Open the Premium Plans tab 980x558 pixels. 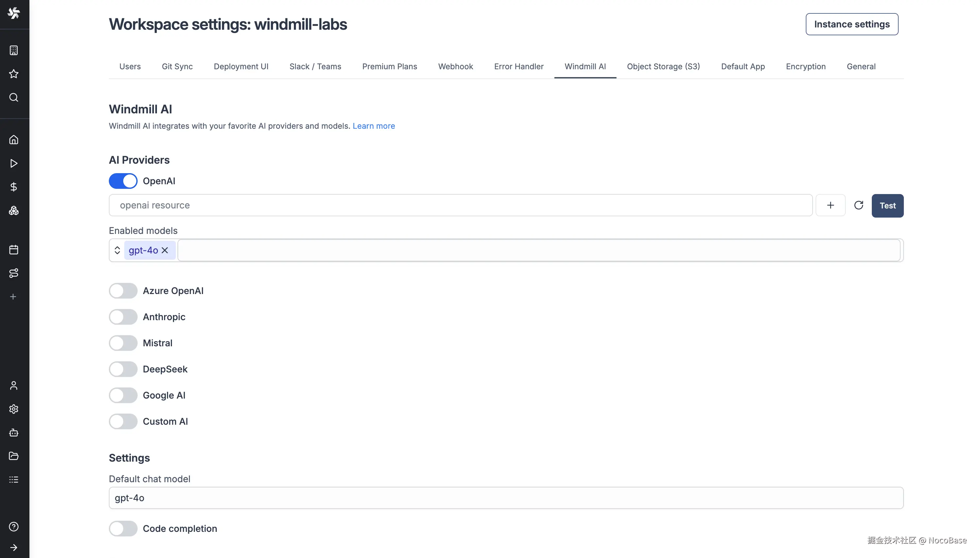[390, 67]
